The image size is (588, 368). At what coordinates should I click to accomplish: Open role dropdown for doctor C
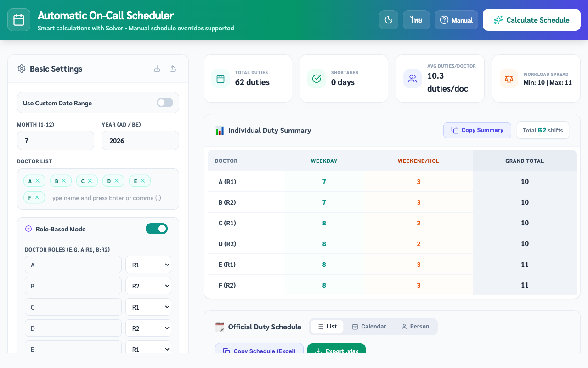tap(148, 307)
